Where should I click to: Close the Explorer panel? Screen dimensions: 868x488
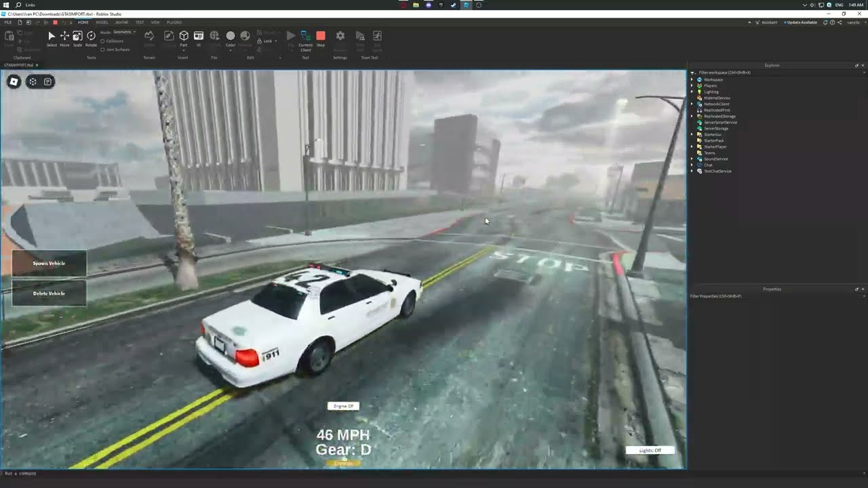click(x=863, y=66)
